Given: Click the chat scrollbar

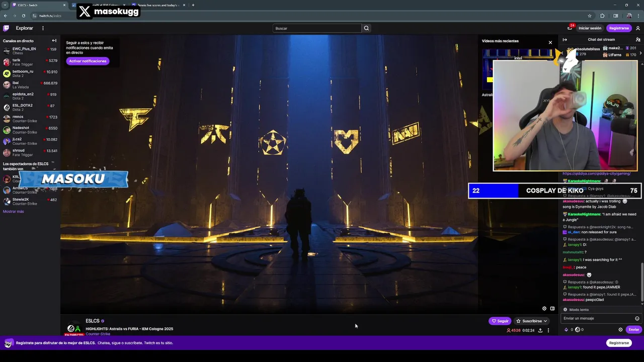Looking at the screenshot, I should point(642,283).
